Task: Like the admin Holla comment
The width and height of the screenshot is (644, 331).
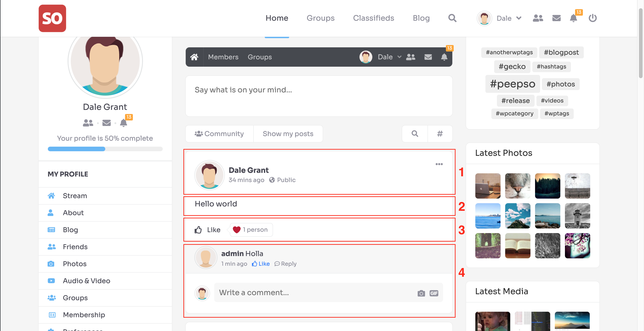Action: click(x=260, y=264)
